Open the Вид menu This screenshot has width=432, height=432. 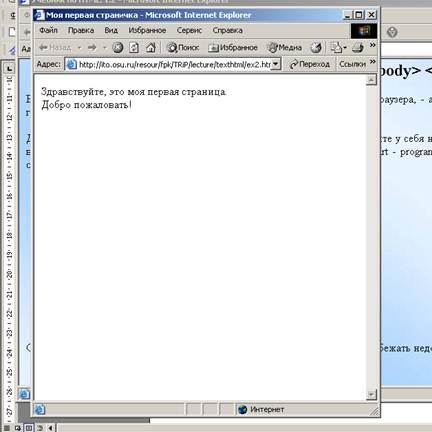(111, 30)
